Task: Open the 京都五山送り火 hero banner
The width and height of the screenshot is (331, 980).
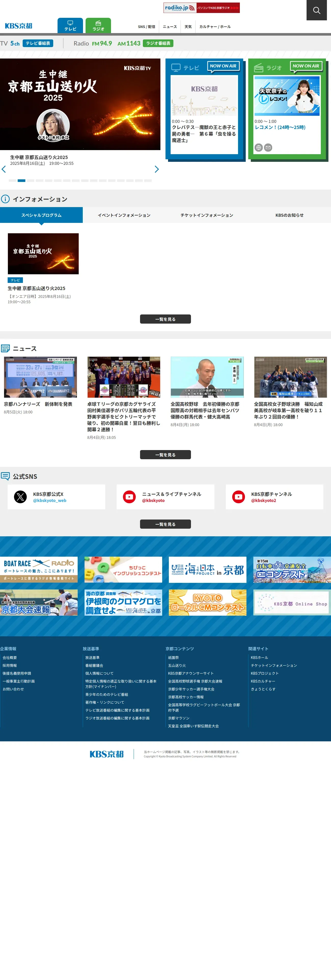Action: (x=80, y=104)
